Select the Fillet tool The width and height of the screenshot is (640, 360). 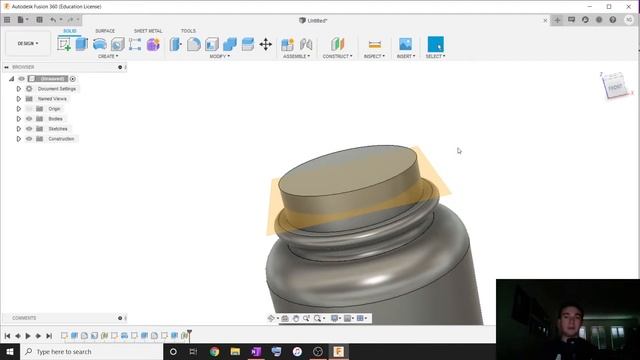click(x=193, y=44)
